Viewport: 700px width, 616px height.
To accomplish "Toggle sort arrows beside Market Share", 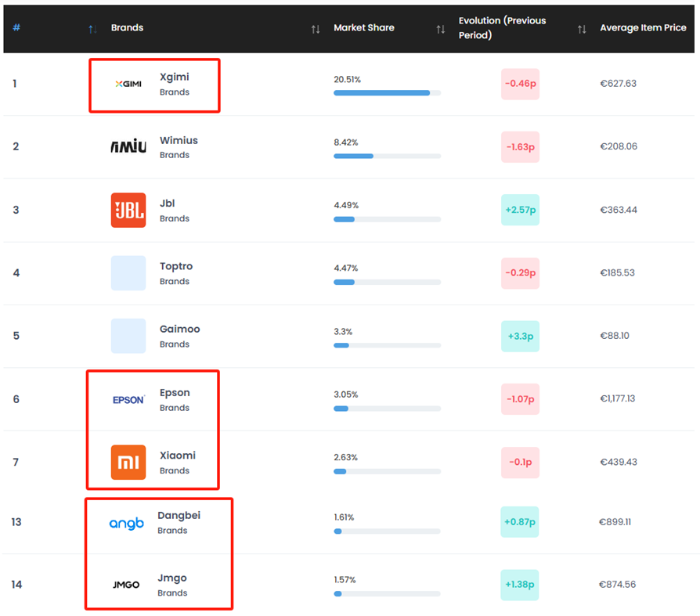I will [440, 29].
